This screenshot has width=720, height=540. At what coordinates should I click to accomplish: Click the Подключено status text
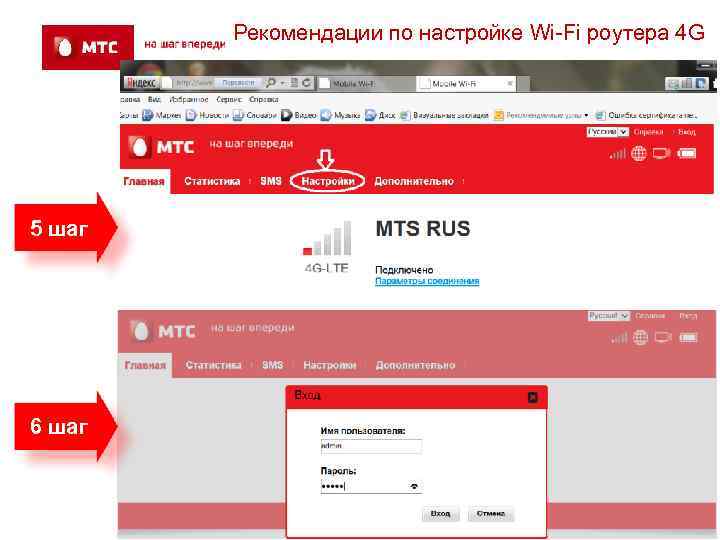click(404, 270)
